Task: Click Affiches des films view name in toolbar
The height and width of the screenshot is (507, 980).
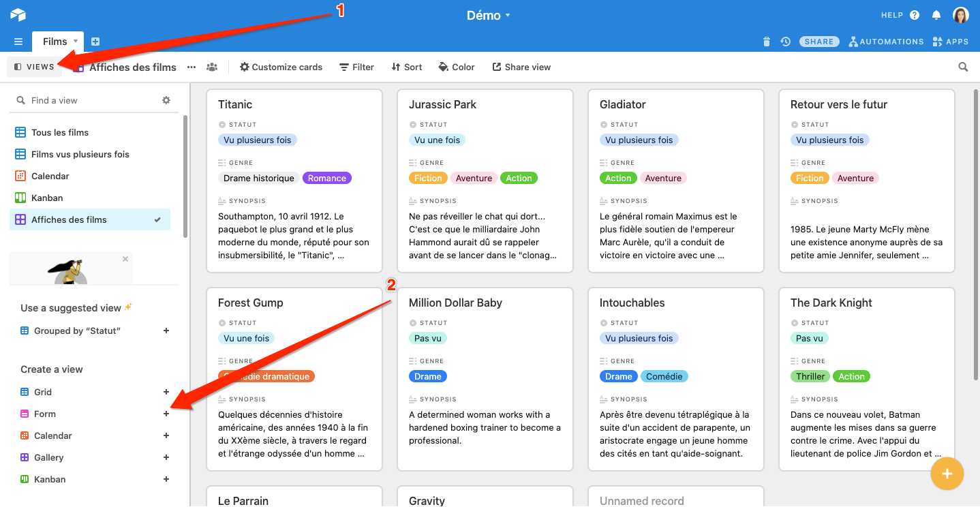Action: pos(133,67)
